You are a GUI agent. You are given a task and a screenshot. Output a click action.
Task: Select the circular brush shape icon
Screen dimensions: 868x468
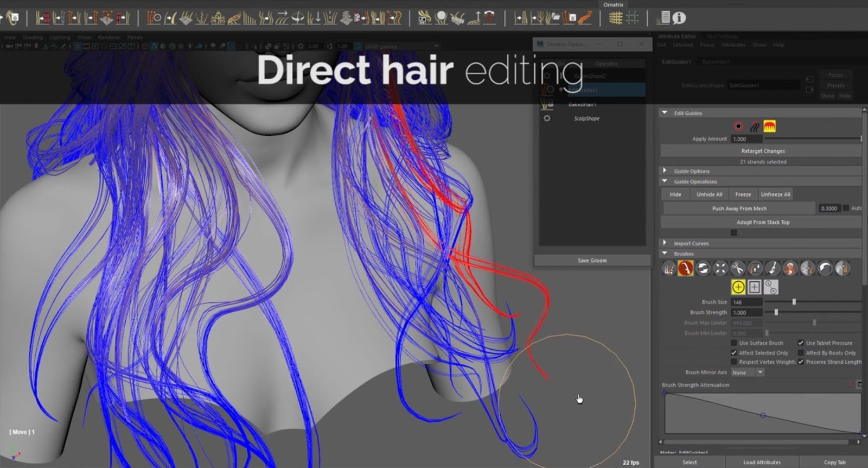click(x=738, y=287)
